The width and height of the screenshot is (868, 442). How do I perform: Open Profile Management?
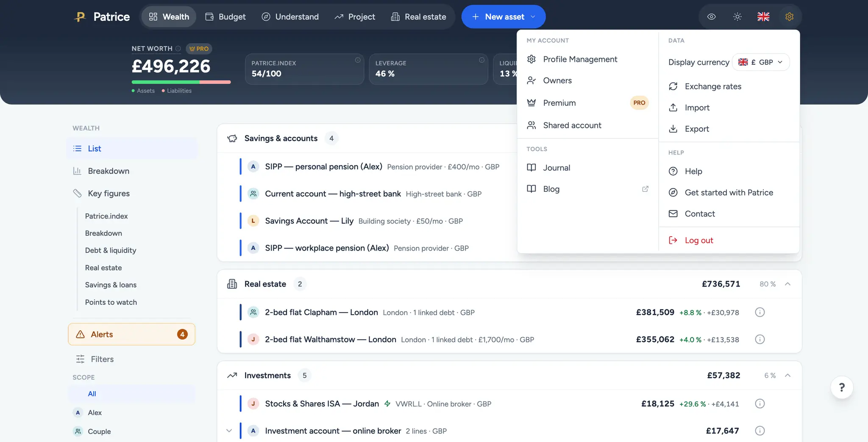coord(587,59)
